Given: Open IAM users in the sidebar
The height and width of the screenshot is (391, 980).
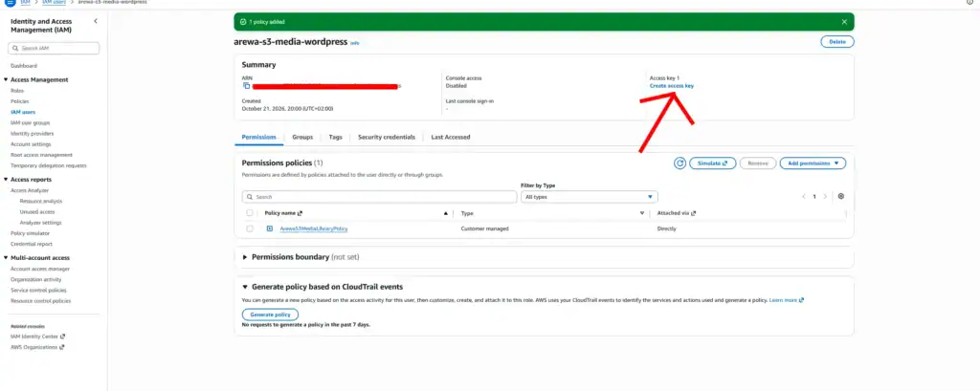Looking at the screenshot, I should pyautogui.click(x=23, y=112).
